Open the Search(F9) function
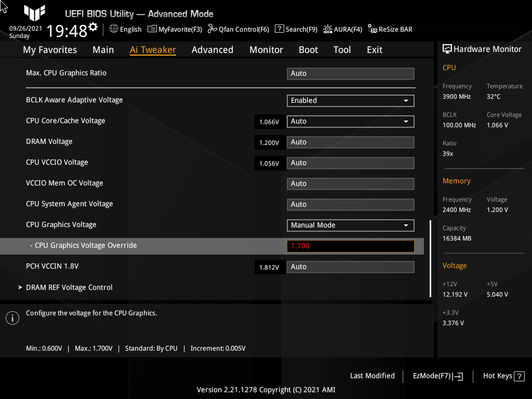 (296, 29)
